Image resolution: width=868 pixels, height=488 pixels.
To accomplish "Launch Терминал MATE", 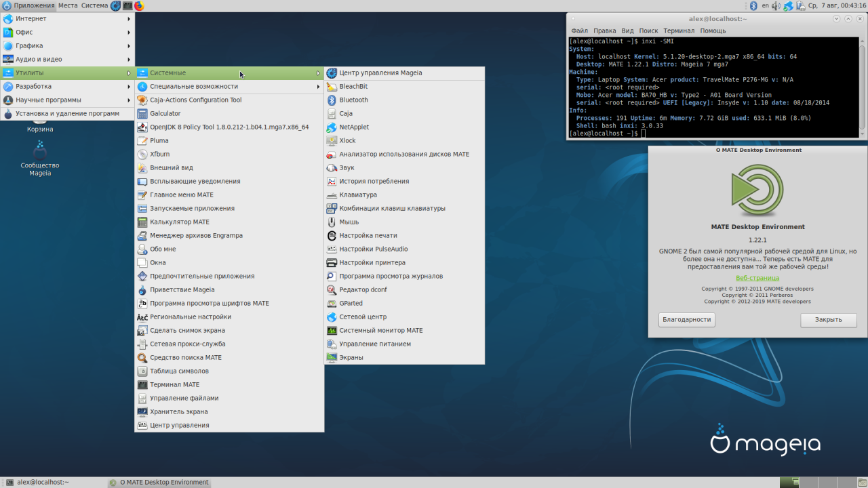I will click(229, 384).
